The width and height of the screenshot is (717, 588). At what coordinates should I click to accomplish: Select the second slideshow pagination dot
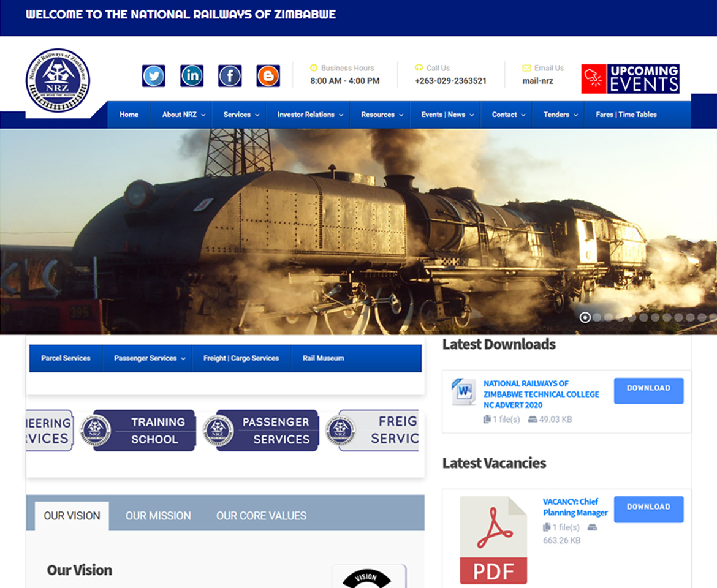click(x=597, y=317)
